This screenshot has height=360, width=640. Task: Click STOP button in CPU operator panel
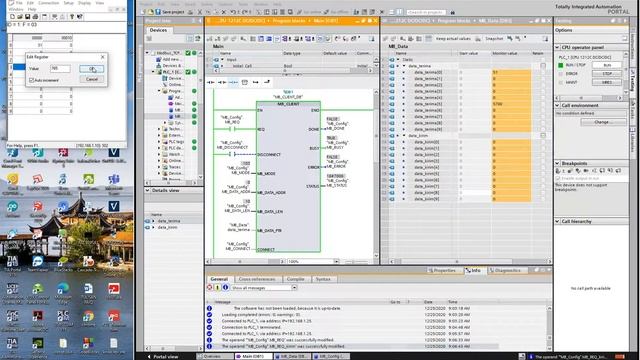coord(607,74)
